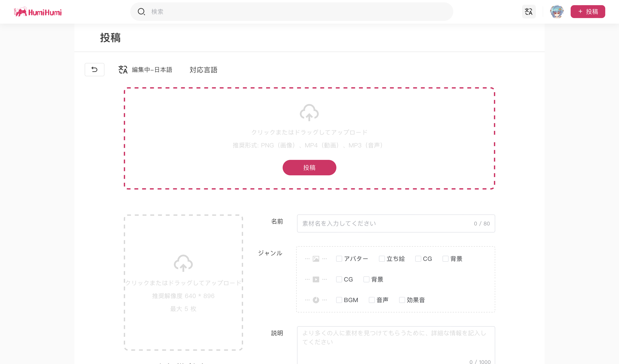Click the back arrow button

point(94,69)
